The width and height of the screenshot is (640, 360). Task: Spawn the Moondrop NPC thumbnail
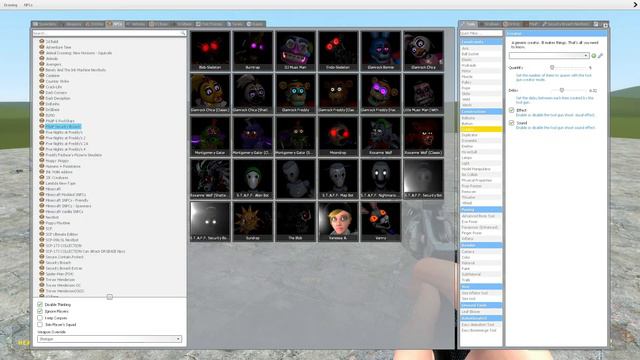tap(338, 136)
